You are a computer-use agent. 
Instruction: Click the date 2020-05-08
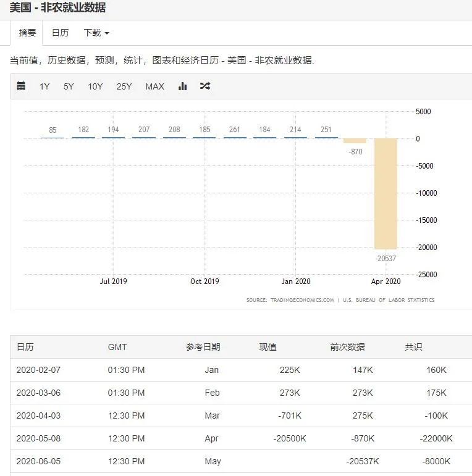coord(38,438)
